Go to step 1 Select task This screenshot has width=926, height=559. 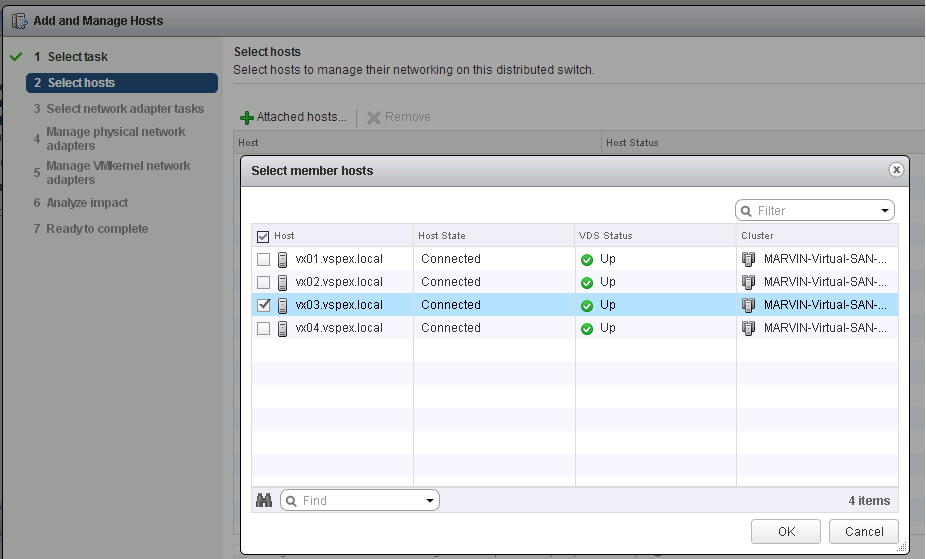coord(77,57)
